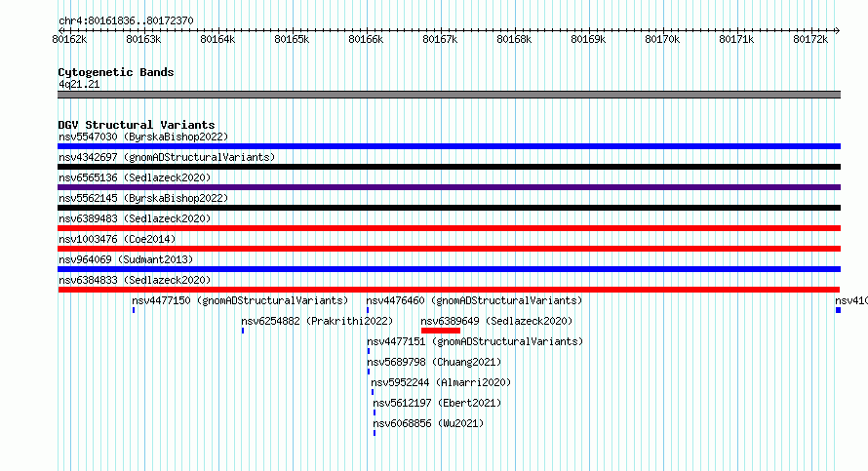Open the nsv4342697 (gnomADStructuralVariants) variant label

167,157
